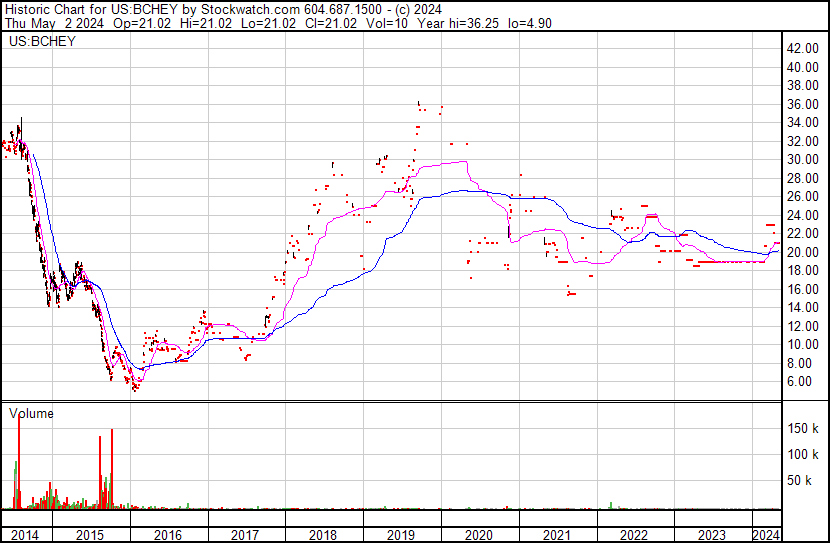Click the 2014 year label on time axis
The image size is (830, 543).
[24, 535]
